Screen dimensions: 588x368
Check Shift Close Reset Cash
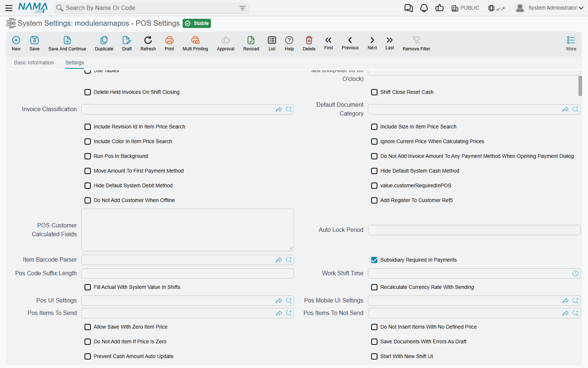tap(374, 92)
